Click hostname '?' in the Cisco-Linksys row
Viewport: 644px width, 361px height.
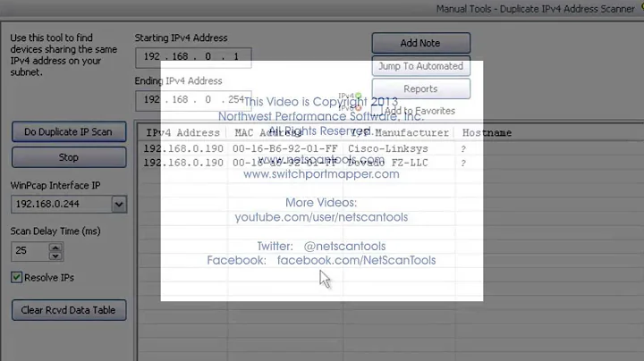point(463,149)
